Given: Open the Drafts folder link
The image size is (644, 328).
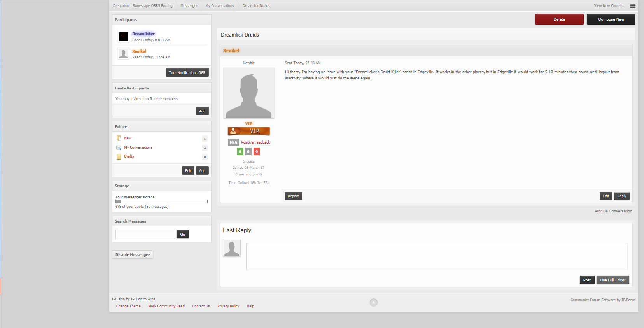Looking at the screenshot, I should coord(129,156).
